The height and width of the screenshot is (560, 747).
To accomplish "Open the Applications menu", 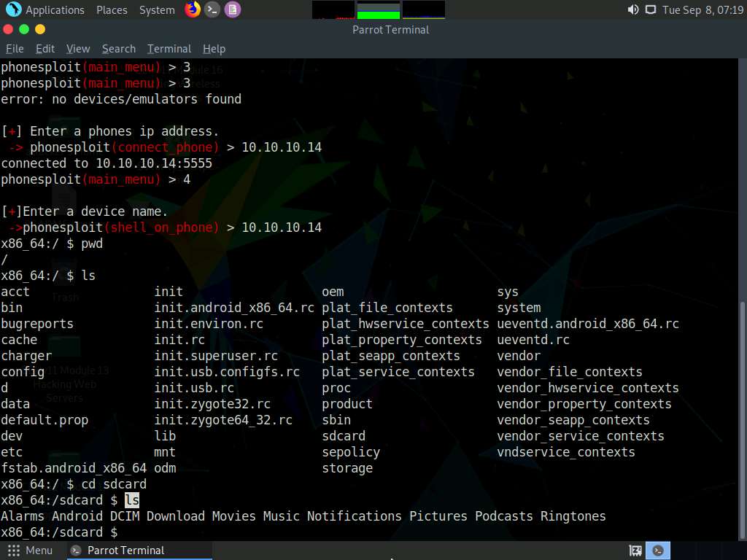I will tap(46, 9).
